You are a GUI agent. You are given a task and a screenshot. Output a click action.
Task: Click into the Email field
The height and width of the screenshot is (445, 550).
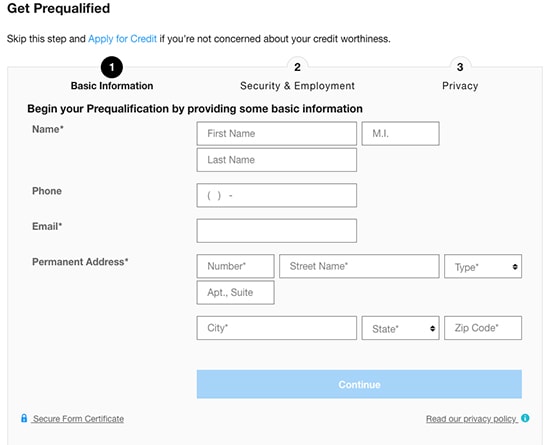click(277, 231)
